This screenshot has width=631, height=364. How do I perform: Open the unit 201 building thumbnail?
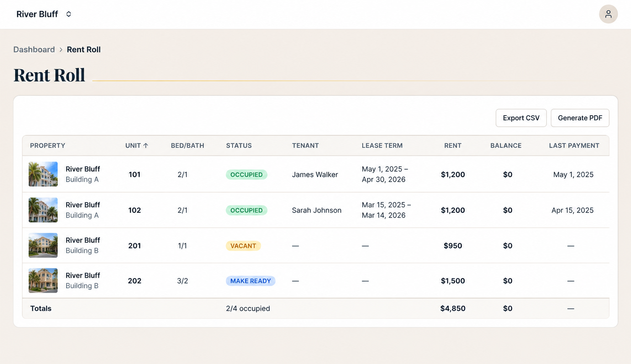click(43, 245)
